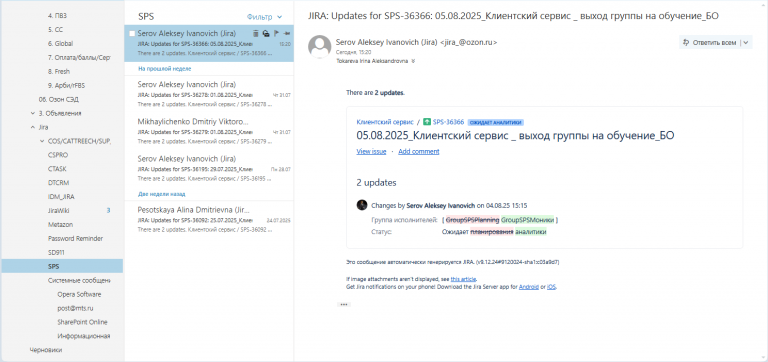Open the View issue link

371,151
